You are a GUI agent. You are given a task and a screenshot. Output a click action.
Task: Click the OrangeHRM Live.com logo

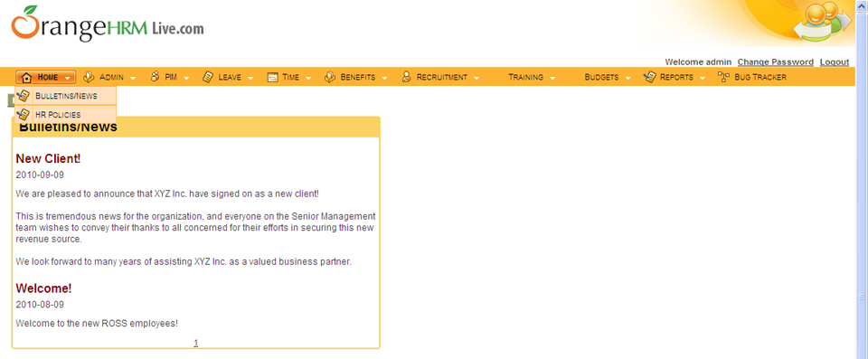point(108,24)
